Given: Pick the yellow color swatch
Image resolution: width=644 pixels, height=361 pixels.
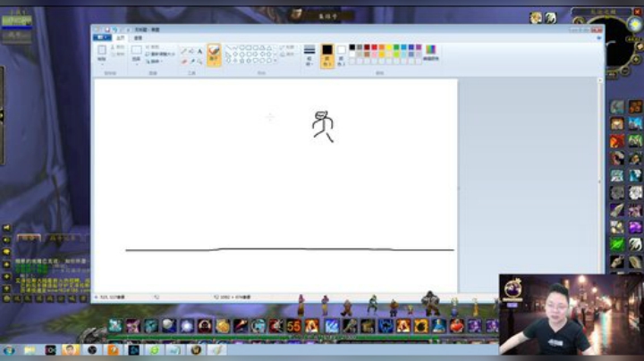Looking at the screenshot, I should pyautogui.click(x=389, y=47).
